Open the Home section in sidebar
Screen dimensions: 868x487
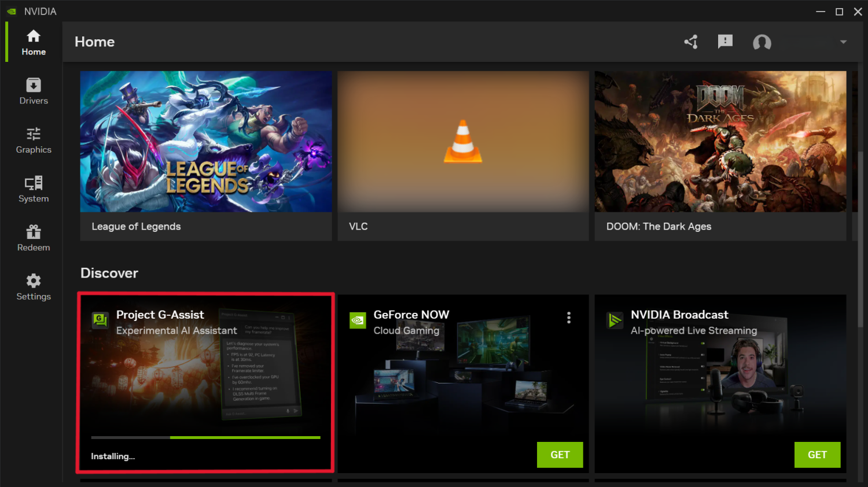(34, 42)
